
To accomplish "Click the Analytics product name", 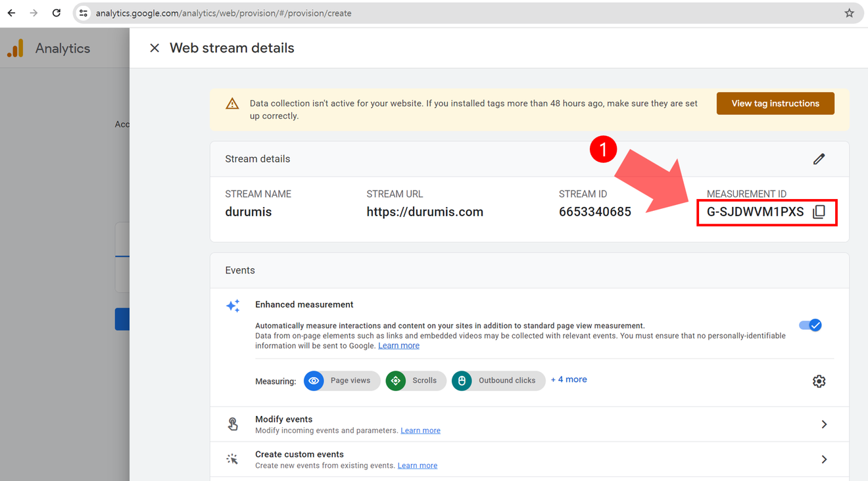I will tap(62, 49).
